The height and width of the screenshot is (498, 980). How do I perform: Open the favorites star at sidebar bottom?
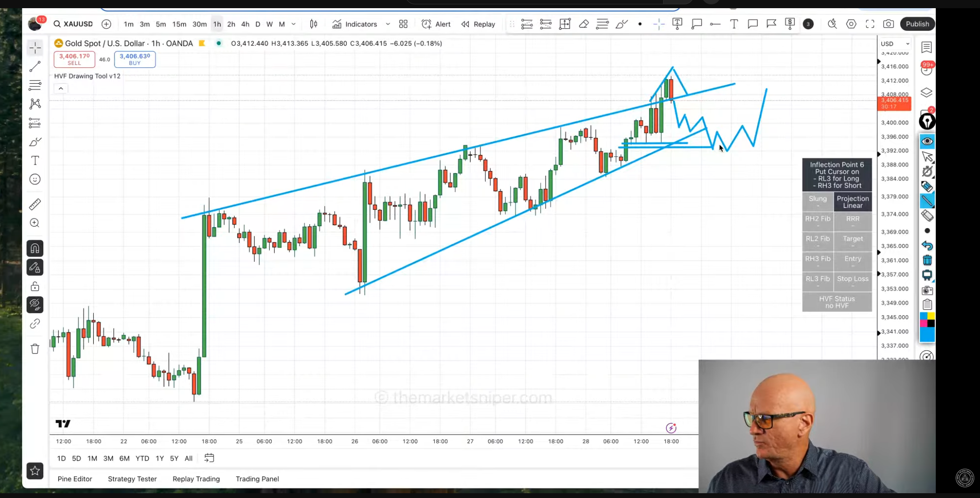tap(35, 471)
